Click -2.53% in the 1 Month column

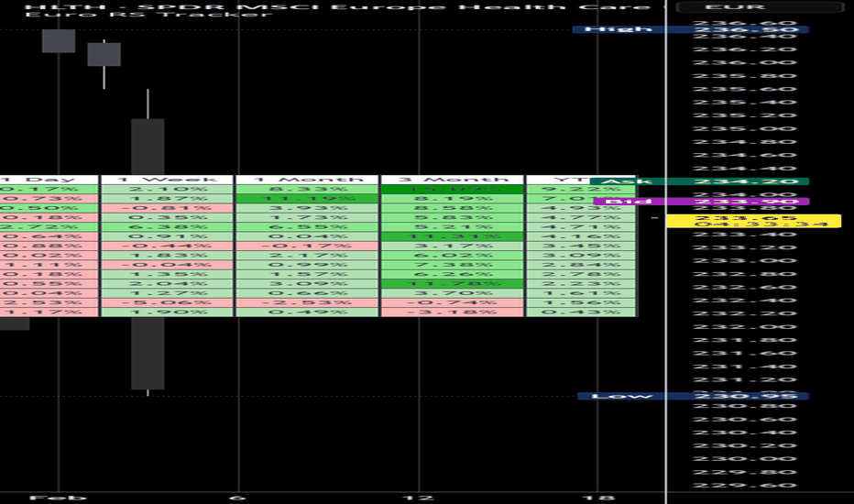307,302
